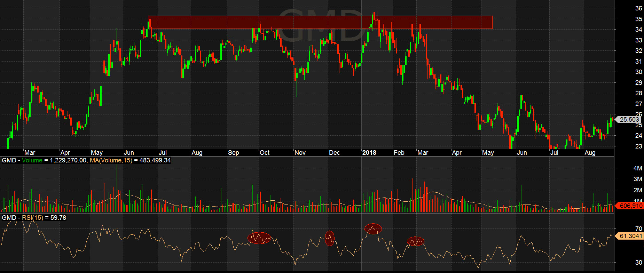Click the 70 level on RSI axis
644x273 pixels.
point(638,229)
